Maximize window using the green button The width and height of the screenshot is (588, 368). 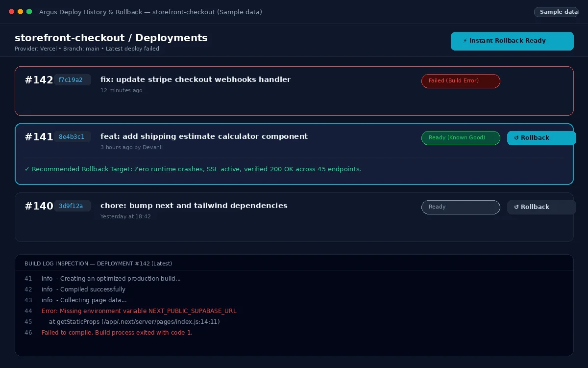click(29, 12)
